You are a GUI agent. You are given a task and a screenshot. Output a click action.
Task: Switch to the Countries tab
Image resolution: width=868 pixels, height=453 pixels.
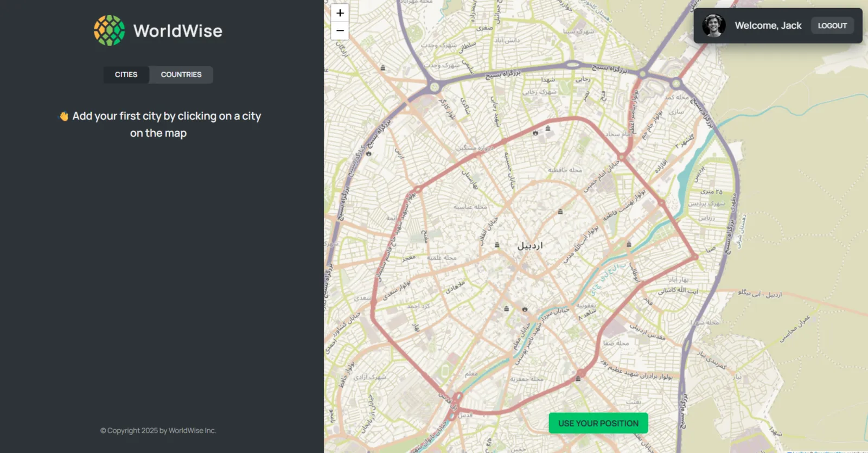click(181, 75)
